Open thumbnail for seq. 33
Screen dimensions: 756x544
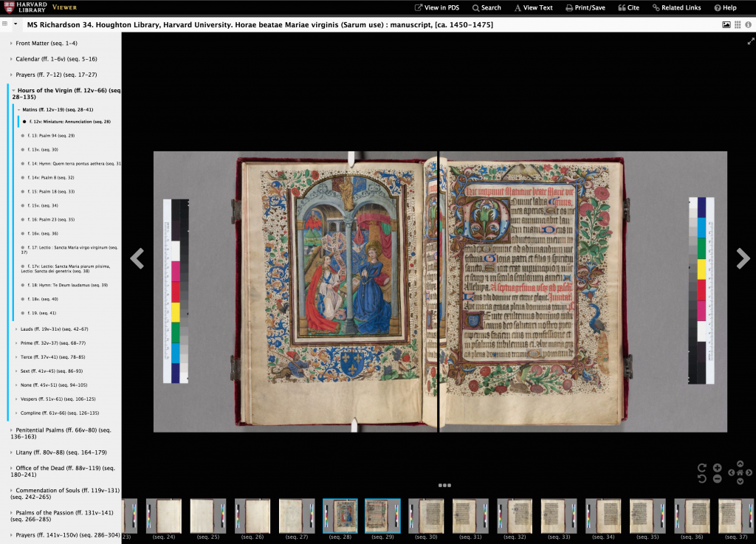tap(559, 515)
